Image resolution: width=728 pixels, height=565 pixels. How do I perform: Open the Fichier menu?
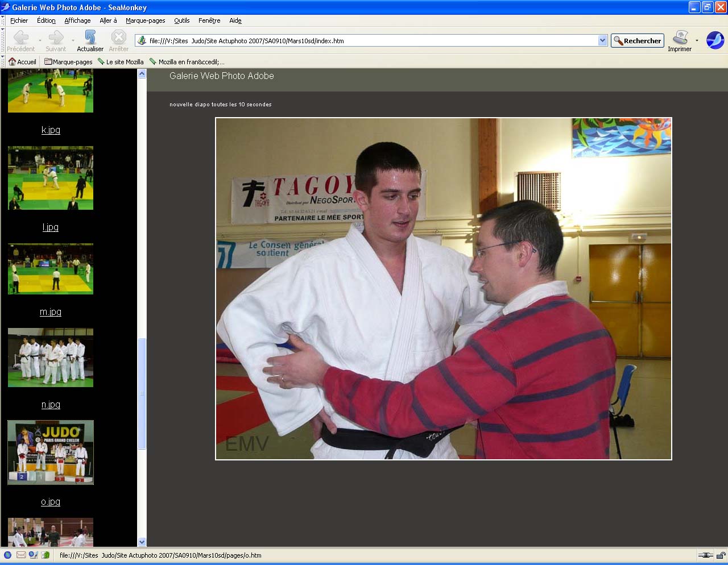click(x=19, y=20)
